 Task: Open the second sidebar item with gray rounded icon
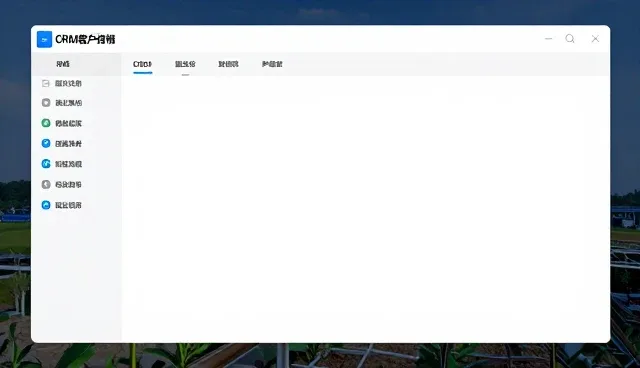pyautogui.click(x=62, y=103)
